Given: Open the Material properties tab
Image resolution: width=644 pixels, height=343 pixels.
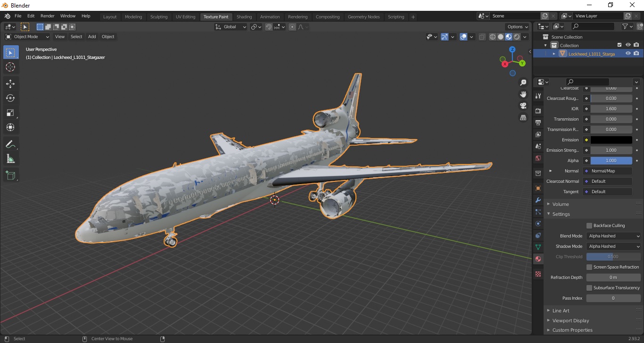Looking at the screenshot, I should pos(538,259).
